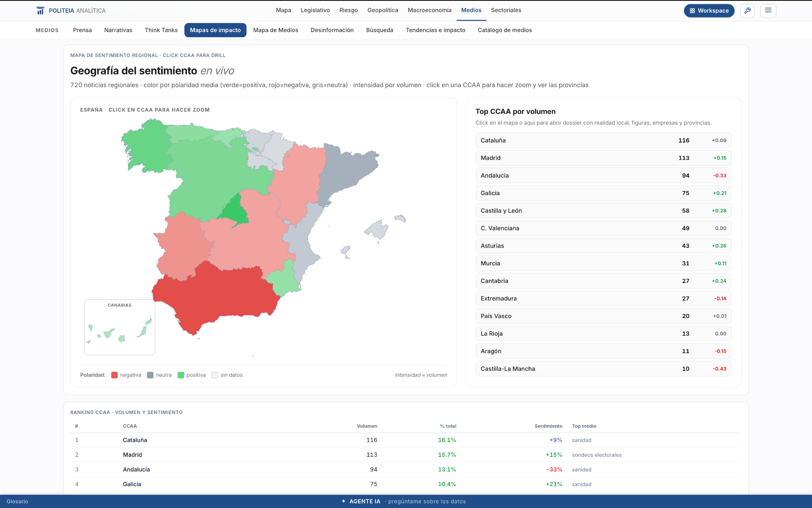Click the Madrid region on the map

(236, 211)
